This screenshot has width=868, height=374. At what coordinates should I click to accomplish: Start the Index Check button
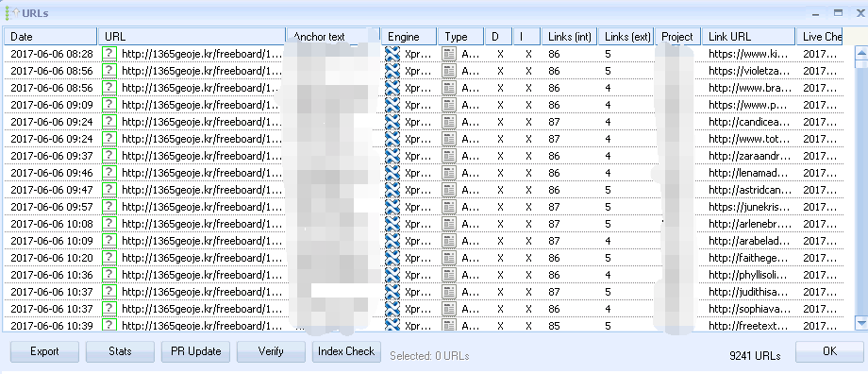click(x=346, y=352)
